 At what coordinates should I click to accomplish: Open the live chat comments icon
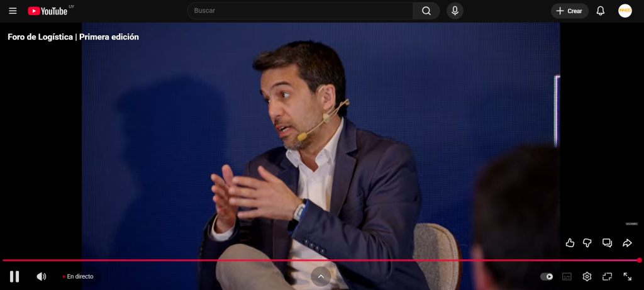pos(607,243)
